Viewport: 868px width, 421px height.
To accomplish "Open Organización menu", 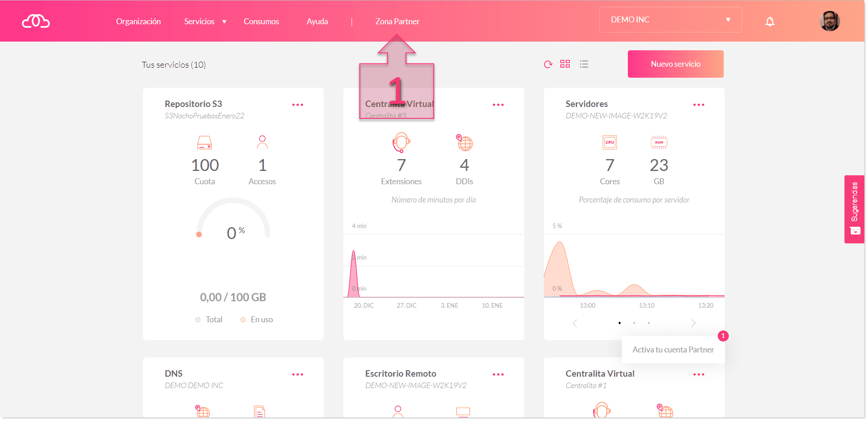I will [x=138, y=21].
